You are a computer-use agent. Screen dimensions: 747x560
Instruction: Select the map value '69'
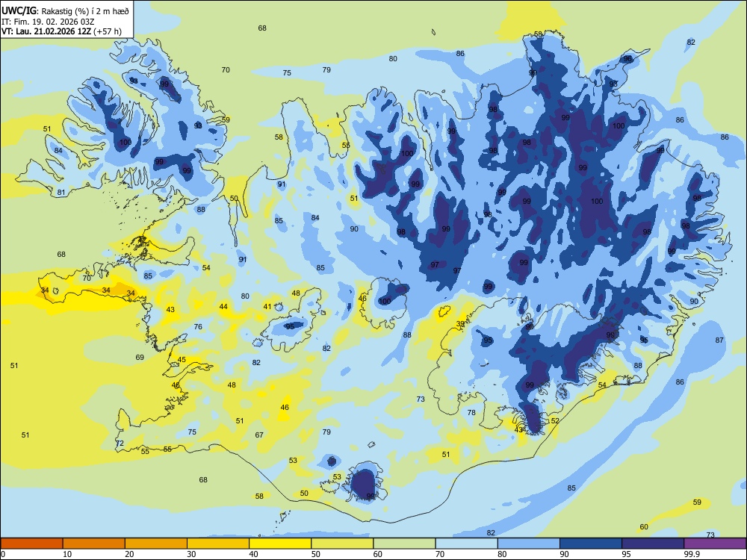[140, 357]
